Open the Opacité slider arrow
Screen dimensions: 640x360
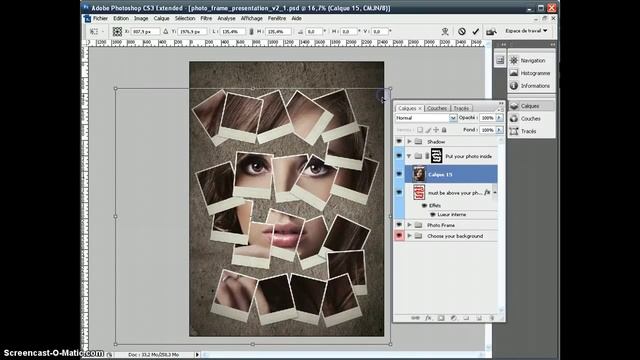[499, 118]
